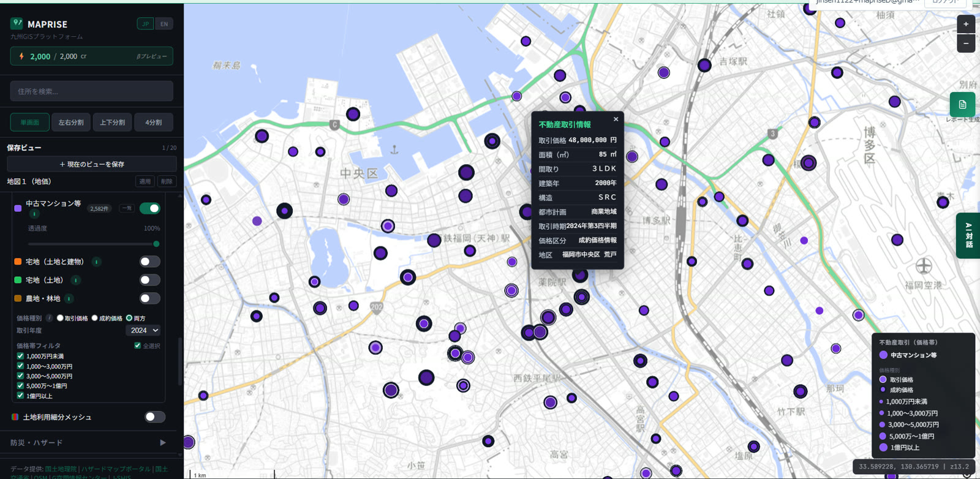Click the 福岡市中央区 荒戸 district value
Viewport: 980px width, 479px height.
tap(589, 255)
